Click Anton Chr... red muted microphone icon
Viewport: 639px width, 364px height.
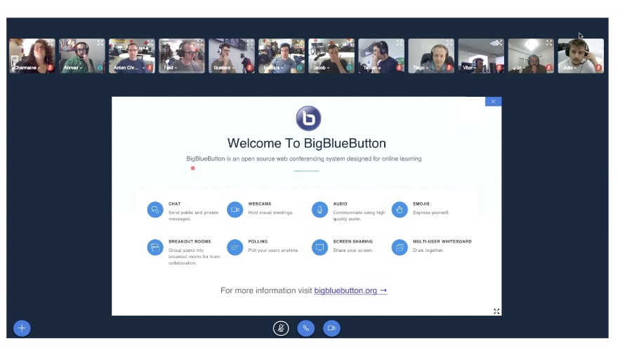click(x=150, y=67)
